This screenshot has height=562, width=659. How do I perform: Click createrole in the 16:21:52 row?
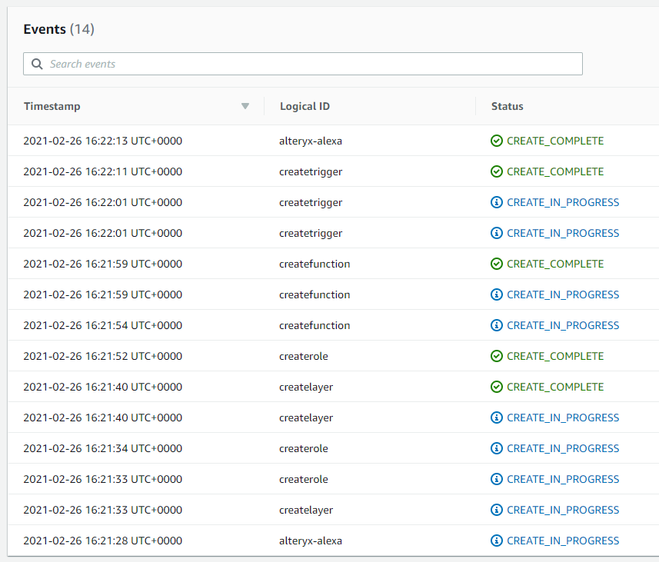(x=303, y=356)
